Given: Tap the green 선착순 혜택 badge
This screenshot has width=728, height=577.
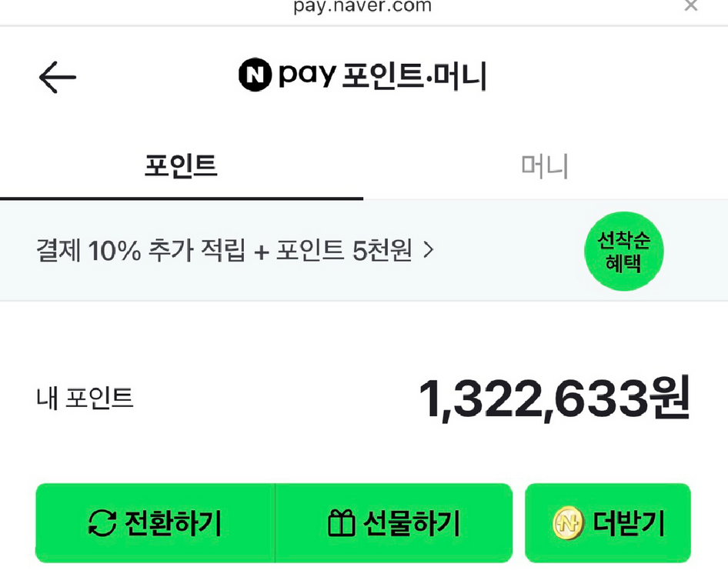Looking at the screenshot, I should tap(623, 251).
